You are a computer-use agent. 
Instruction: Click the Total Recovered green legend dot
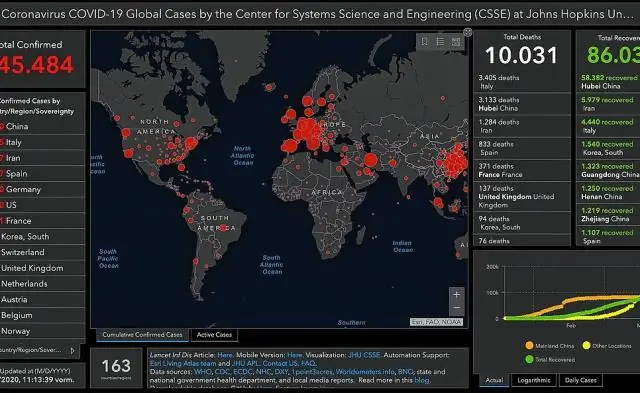(529, 360)
